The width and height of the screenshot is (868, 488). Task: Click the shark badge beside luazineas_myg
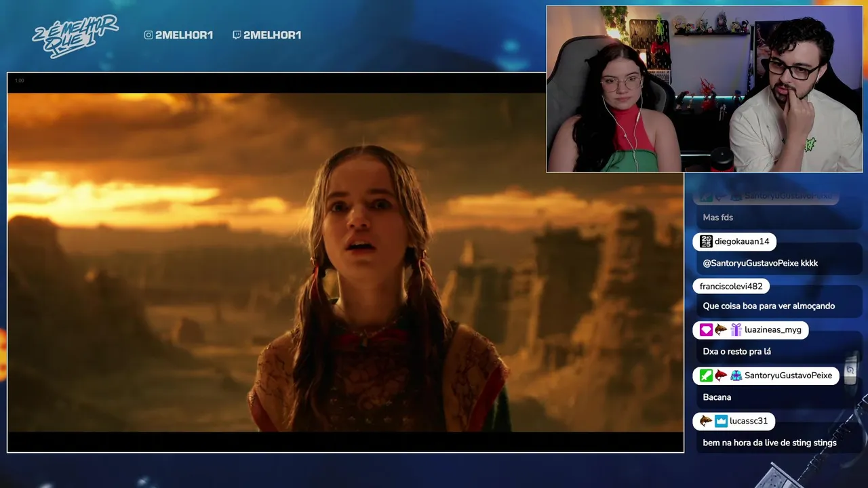coord(721,330)
